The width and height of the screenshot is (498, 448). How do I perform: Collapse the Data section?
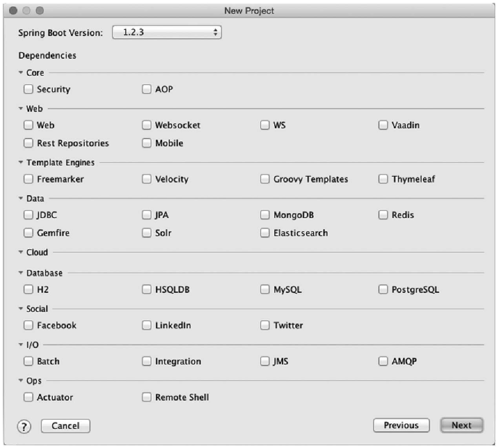(x=21, y=198)
